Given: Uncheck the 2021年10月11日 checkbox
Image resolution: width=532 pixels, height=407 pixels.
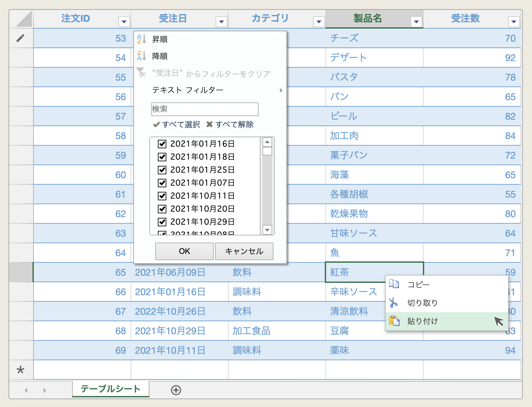Looking at the screenshot, I should coord(162,196).
